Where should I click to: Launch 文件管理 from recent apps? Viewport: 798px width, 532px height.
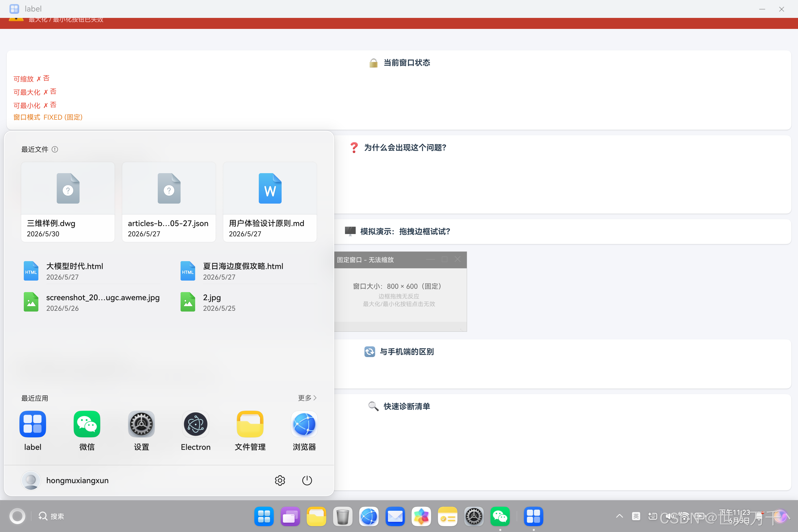point(250,431)
